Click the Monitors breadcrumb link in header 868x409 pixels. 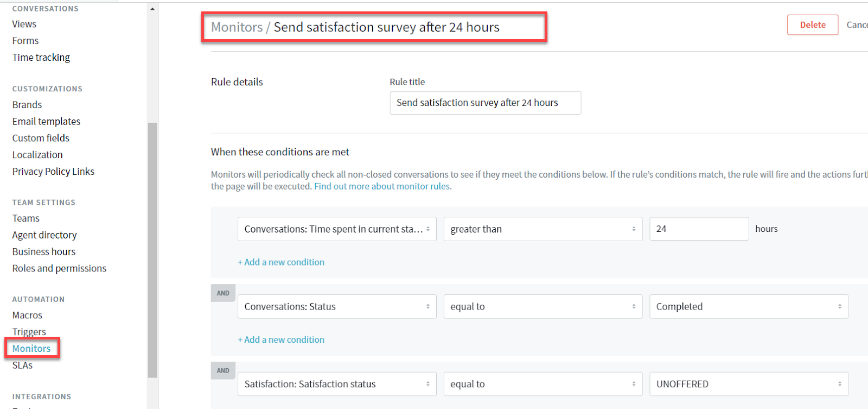pyautogui.click(x=237, y=27)
